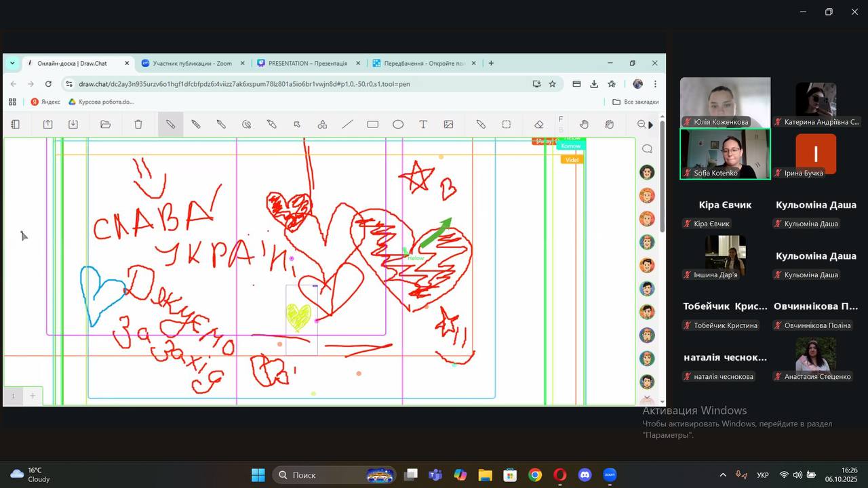Expand the Chrome tab search dropdown

click(x=12, y=63)
